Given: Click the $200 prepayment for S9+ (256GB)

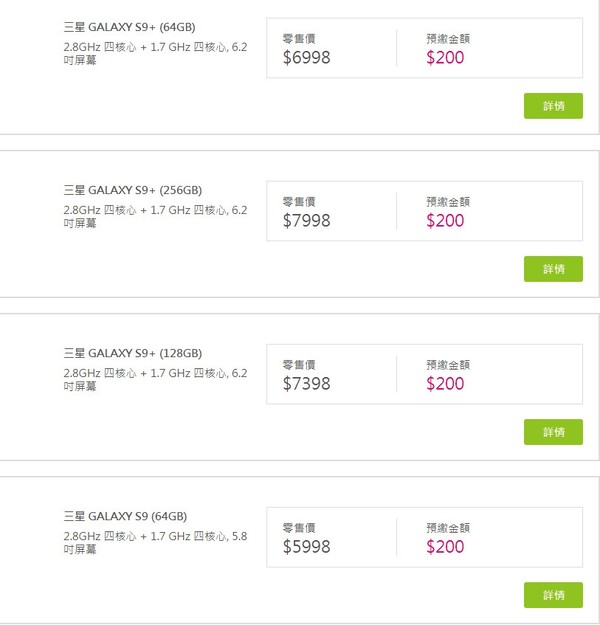Looking at the screenshot, I should (445, 220).
